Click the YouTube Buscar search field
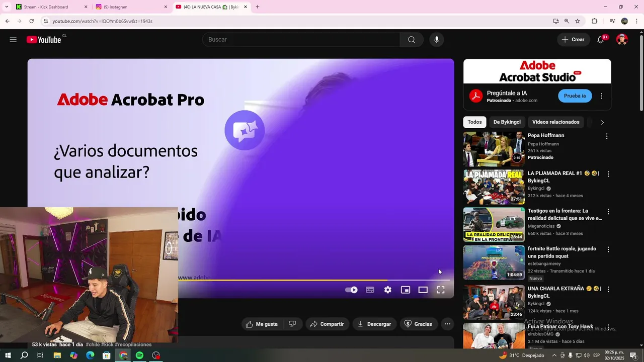644x362 pixels. click(x=301, y=40)
